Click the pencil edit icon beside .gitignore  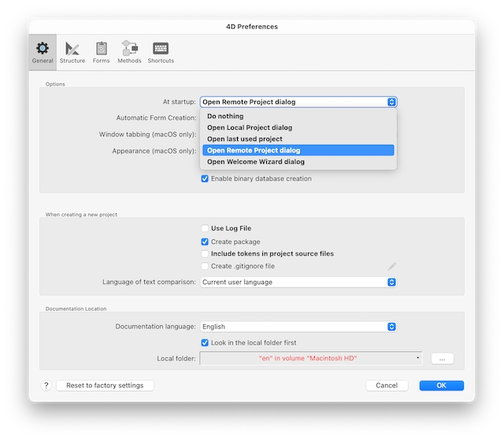click(391, 267)
